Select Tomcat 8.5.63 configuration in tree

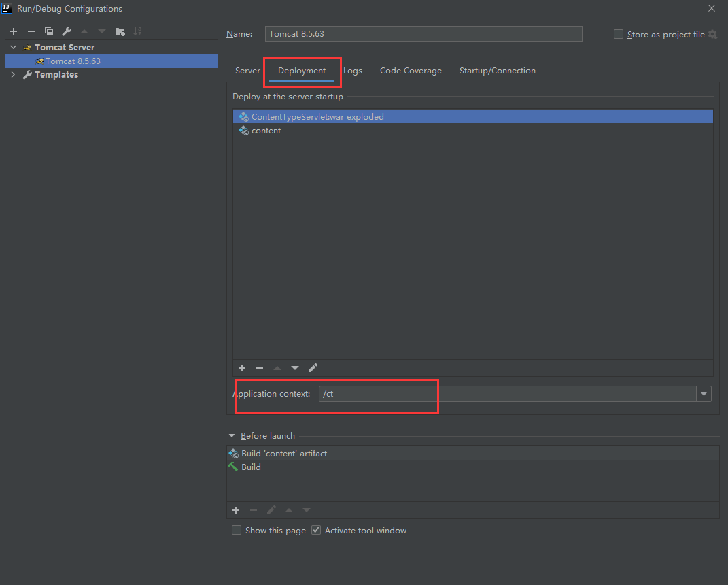pos(73,61)
